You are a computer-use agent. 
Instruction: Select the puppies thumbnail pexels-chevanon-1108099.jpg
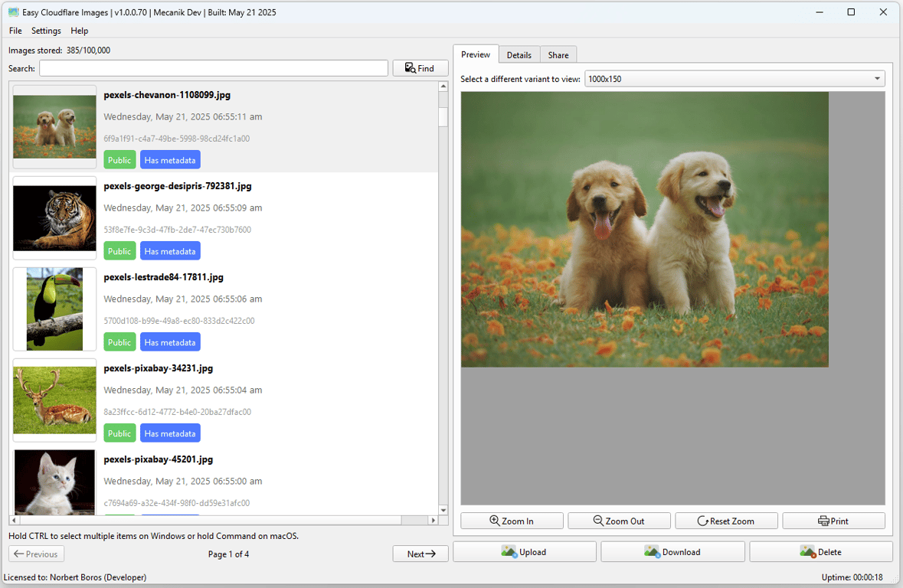[54, 126]
